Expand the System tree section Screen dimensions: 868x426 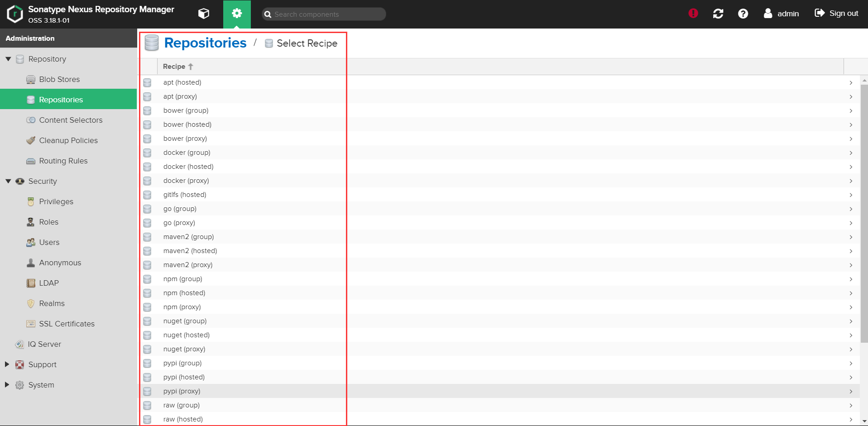pyautogui.click(x=7, y=385)
